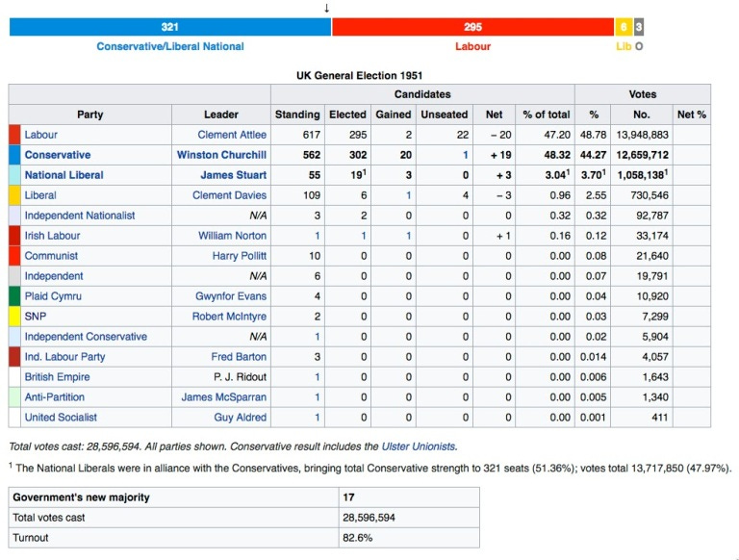739x560 pixels.
Task: Click Labour's Net value −20
Action: pyautogui.click(x=500, y=135)
